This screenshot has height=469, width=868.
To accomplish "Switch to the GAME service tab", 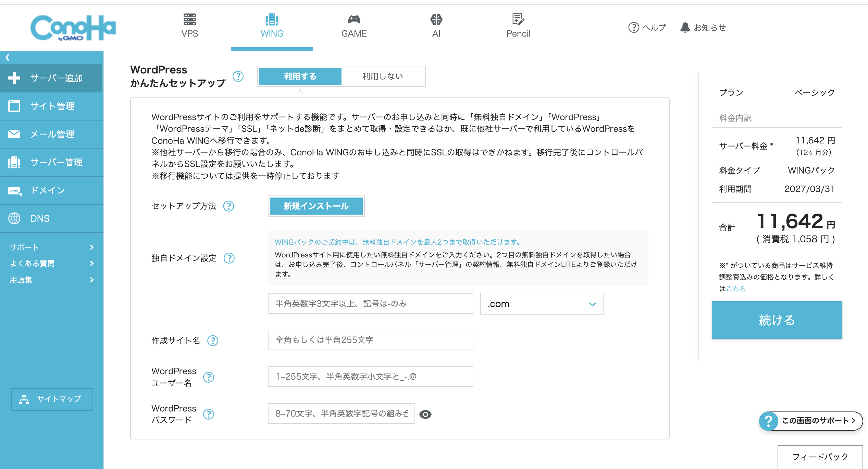I will 354,26.
